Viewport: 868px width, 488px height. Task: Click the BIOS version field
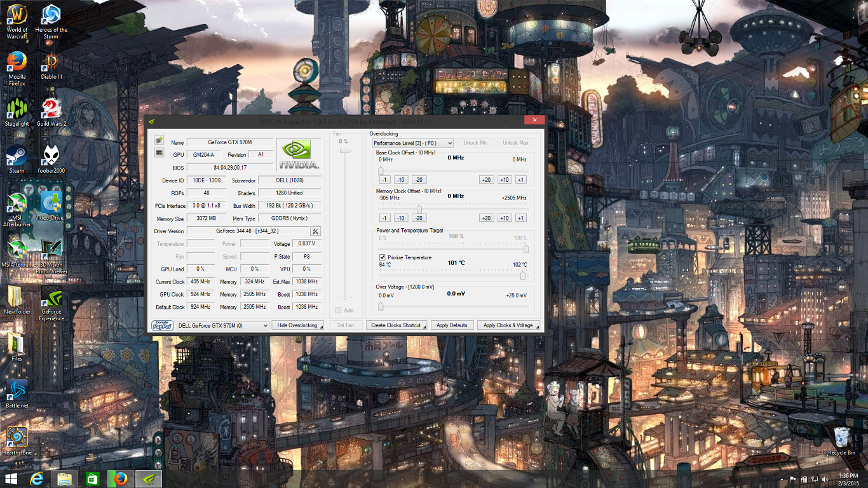pyautogui.click(x=230, y=168)
